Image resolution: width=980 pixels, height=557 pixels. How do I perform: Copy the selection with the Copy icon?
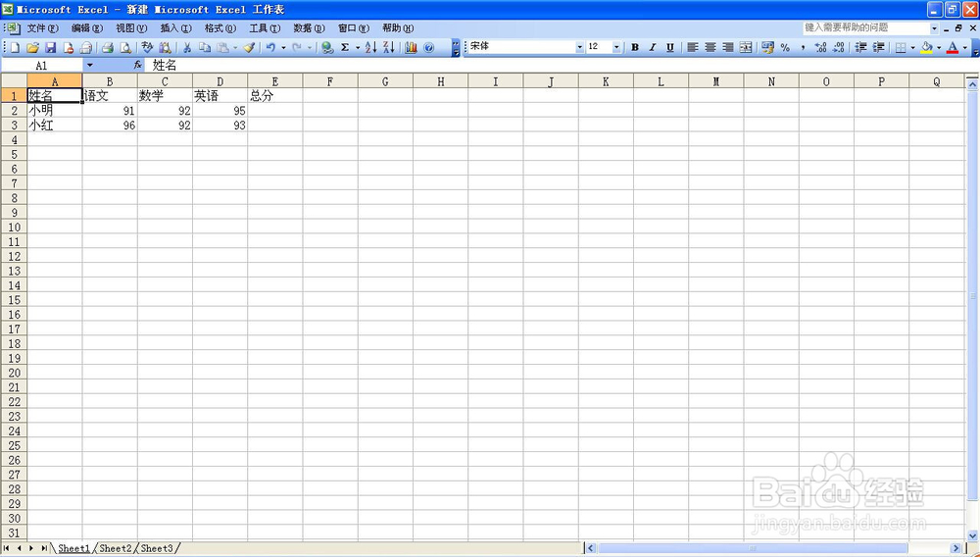(x=205, y=47)
